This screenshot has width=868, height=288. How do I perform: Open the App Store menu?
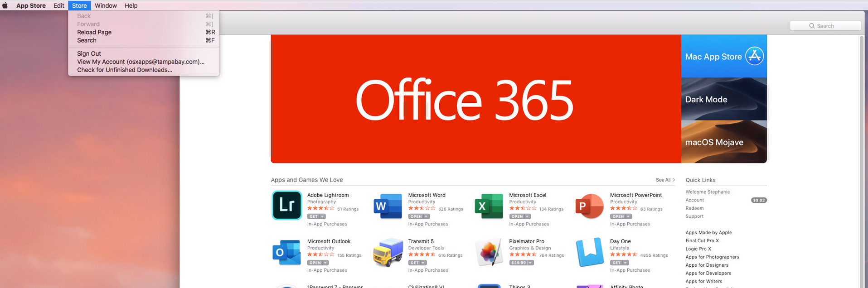31,5
